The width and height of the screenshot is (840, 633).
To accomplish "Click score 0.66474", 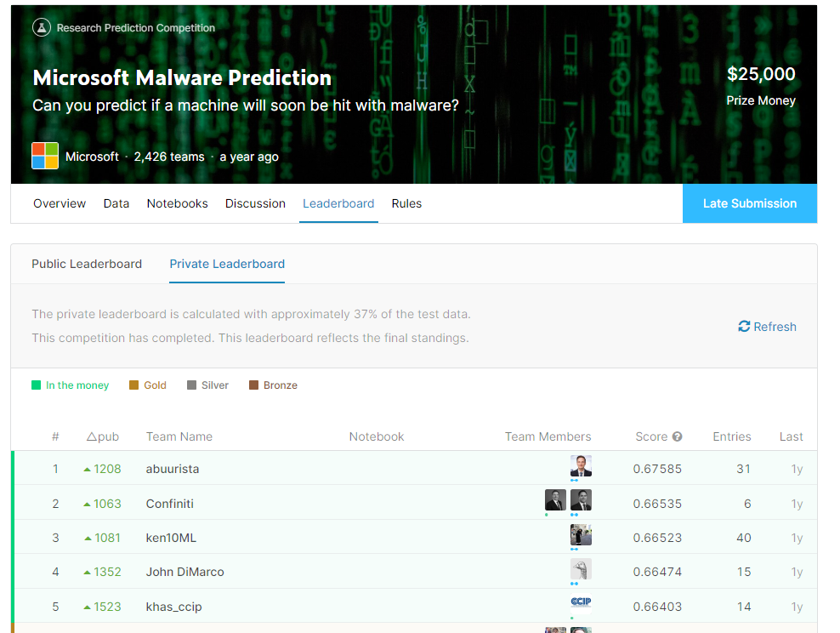I will pyautogui.click(x=657, y=572).
